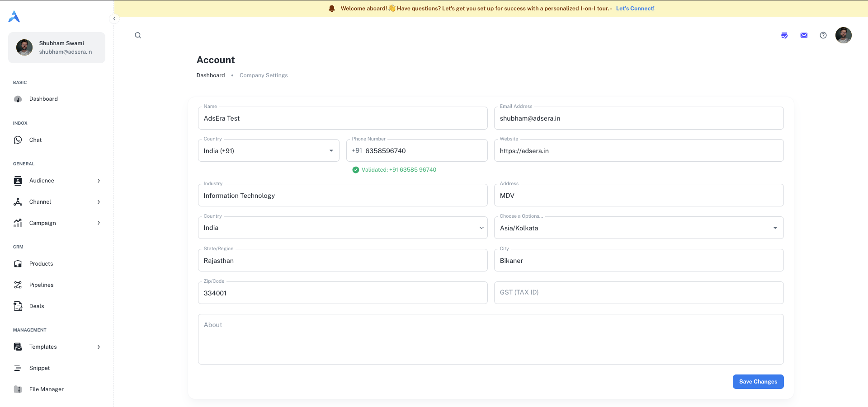Open Chat from the WhatsApp icon

coord(18,140)
